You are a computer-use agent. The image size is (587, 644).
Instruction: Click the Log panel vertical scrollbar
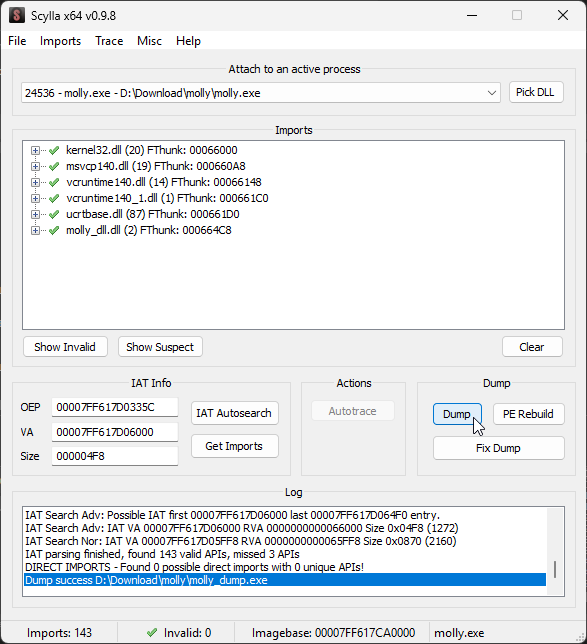(555, 552)
